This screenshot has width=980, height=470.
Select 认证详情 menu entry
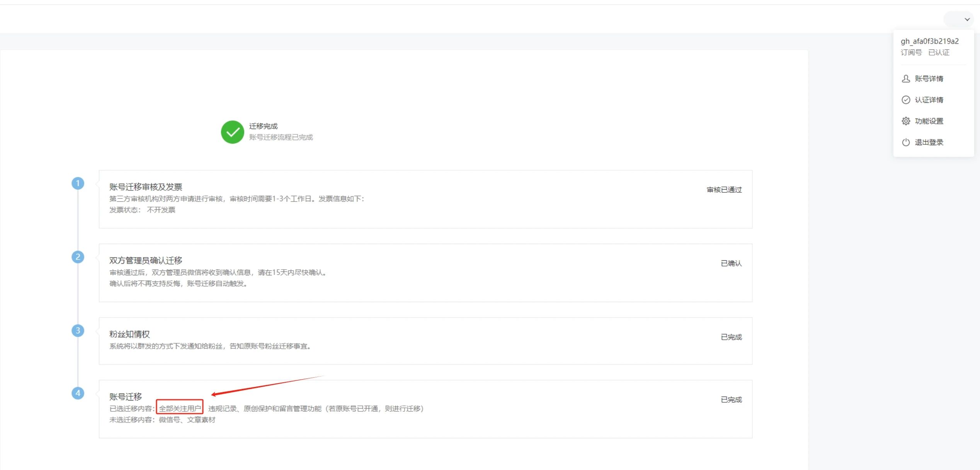coord(929,100)
